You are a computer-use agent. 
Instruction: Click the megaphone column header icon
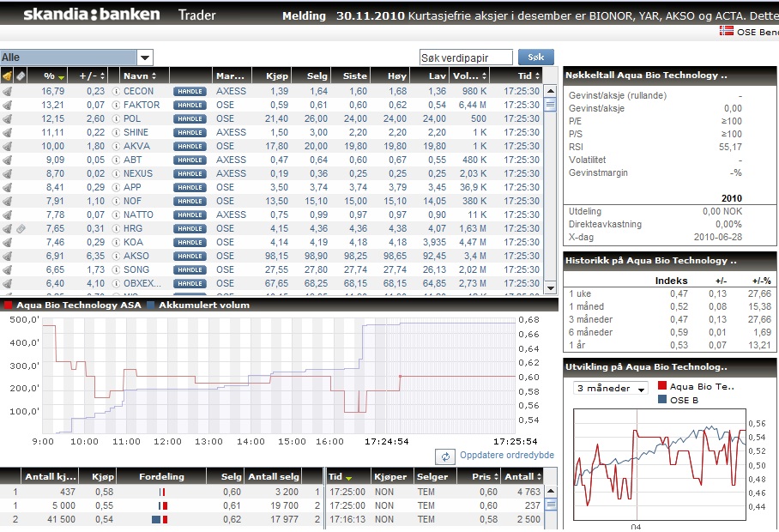pyautogui.click(x=7, y=76)
